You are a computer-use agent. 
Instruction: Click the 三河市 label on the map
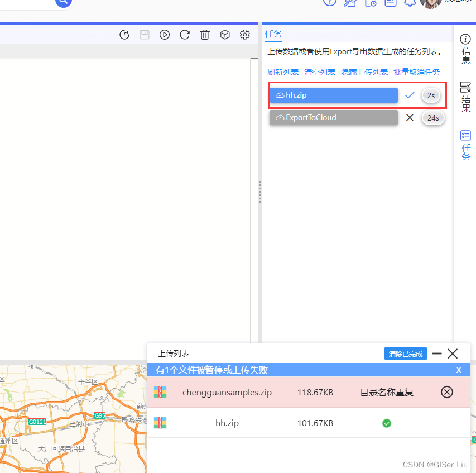pos(79,423)
